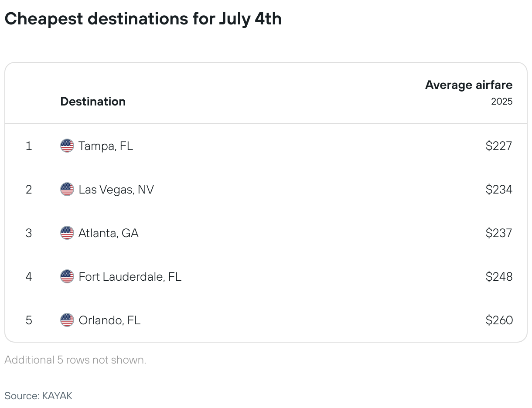Click the $234 airfare value
This screenshot has width=532, height=408.
[499, 189]
